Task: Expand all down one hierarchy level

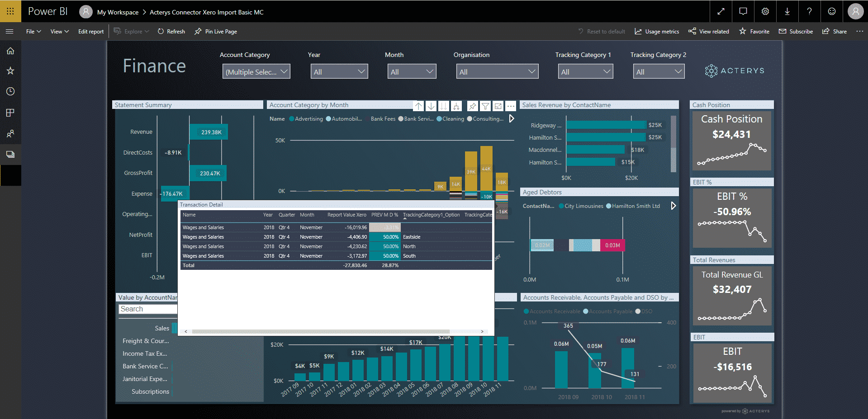Action: tap(457, 106)
